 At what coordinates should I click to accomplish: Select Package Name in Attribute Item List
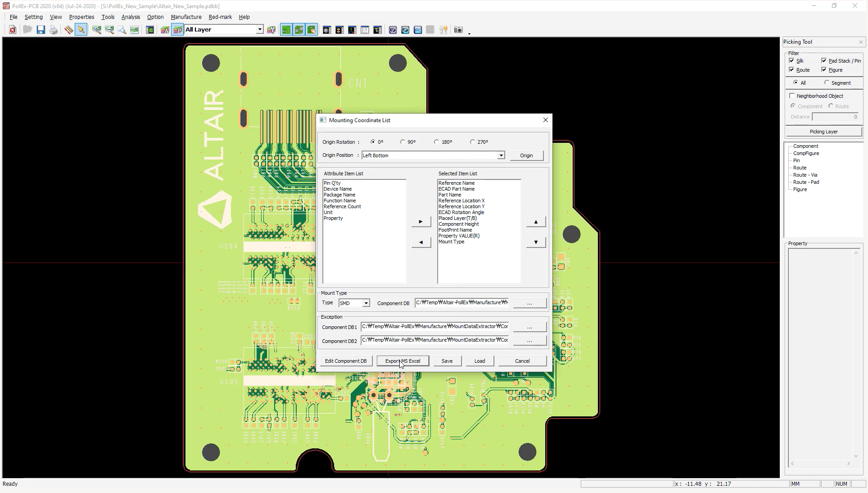[x=339, y=195]
